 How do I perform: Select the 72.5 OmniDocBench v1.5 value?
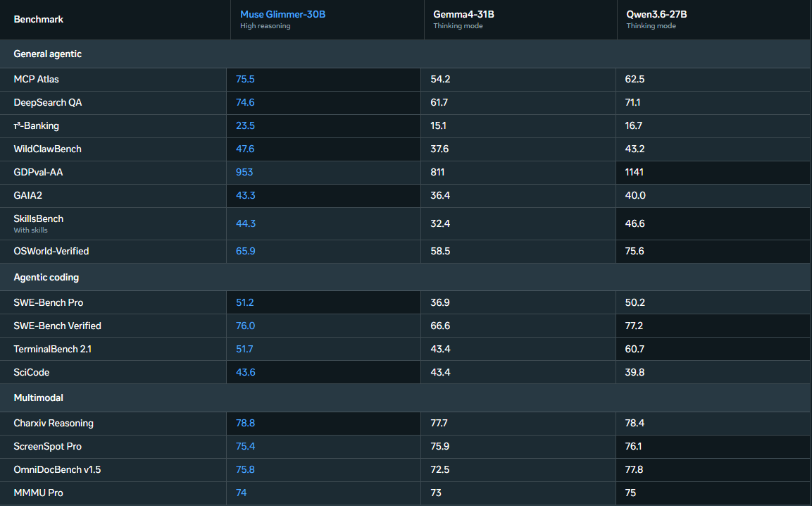pyautogui.click(x=439, y=470)
